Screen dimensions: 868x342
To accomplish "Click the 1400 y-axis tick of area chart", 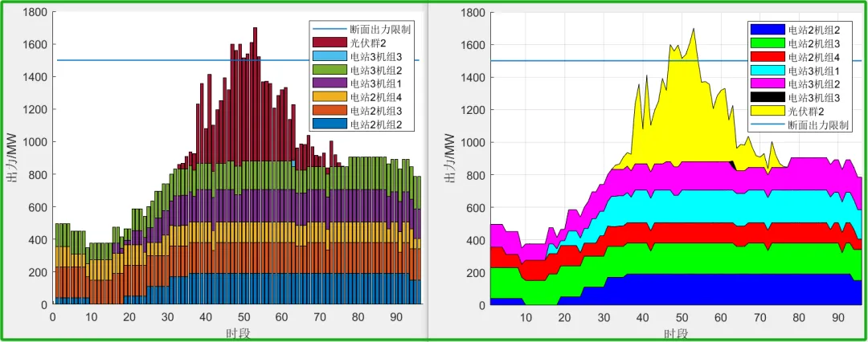I will [x=474, y=78].
